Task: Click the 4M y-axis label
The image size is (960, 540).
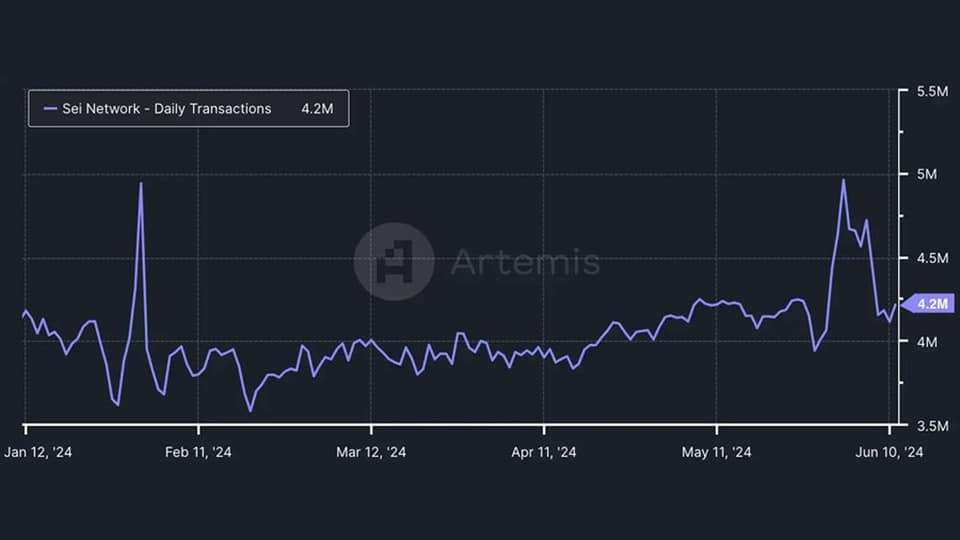Action: click(x=926, y=342)
